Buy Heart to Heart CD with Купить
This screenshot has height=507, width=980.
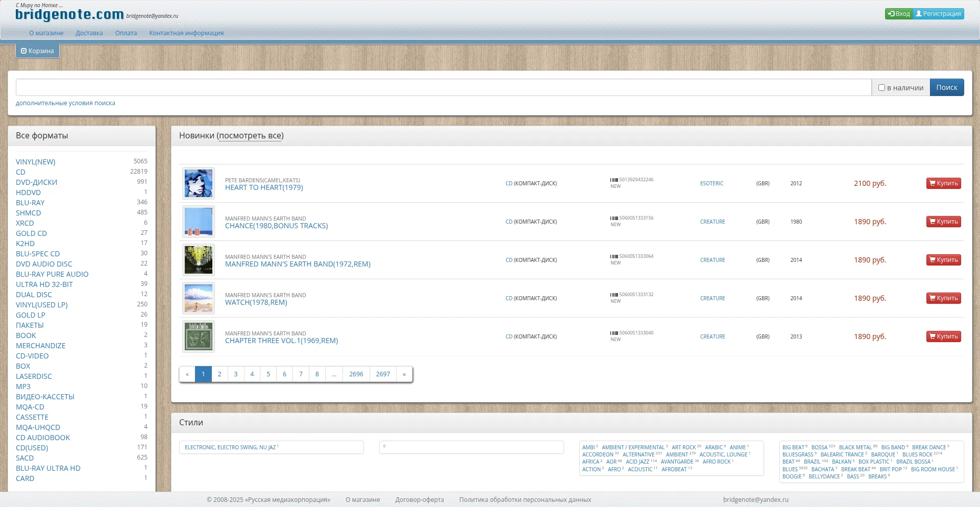click(943, 183)
